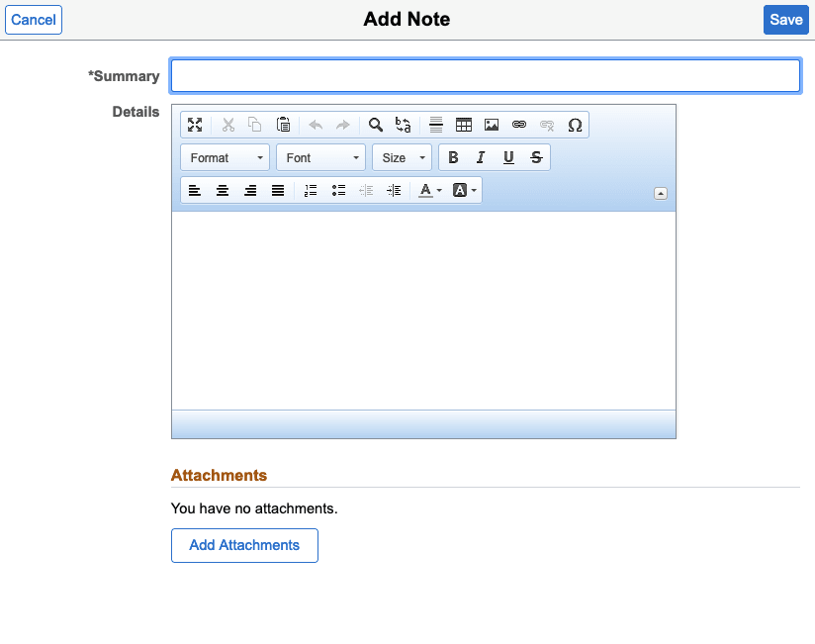This screenshot has width=815, height=644.
Task: Open the Find tool in the editor
Action: tap(375, 125)
